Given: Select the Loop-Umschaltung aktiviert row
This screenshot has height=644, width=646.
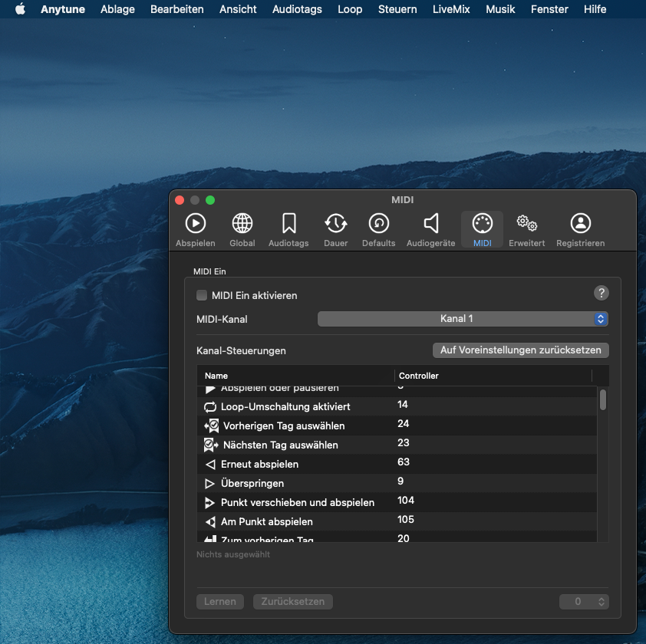Looking at the screenshot, I should tap(397, 407).
